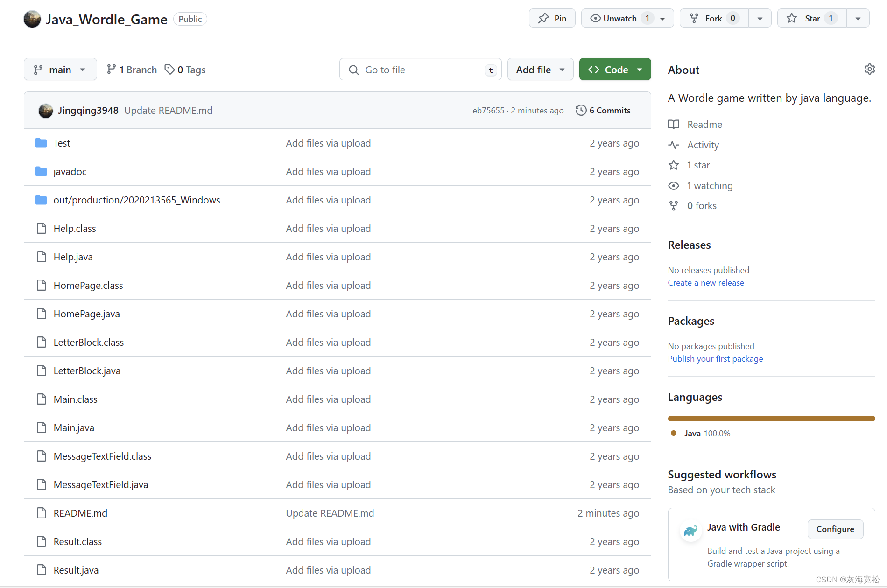887x588 pixels.
Task: Click the file icon next to Main.java
Action: [41, 427]
